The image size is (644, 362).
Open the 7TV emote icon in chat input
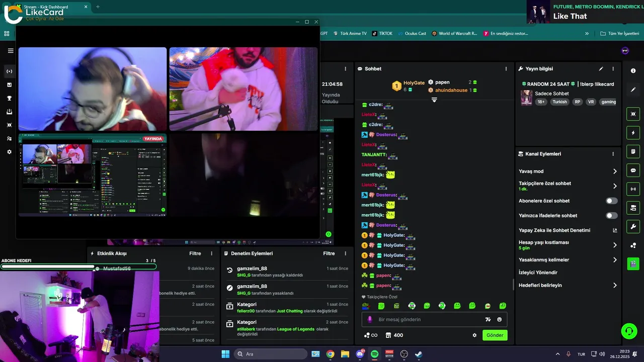pyautogui.click(x=488, y=319)
